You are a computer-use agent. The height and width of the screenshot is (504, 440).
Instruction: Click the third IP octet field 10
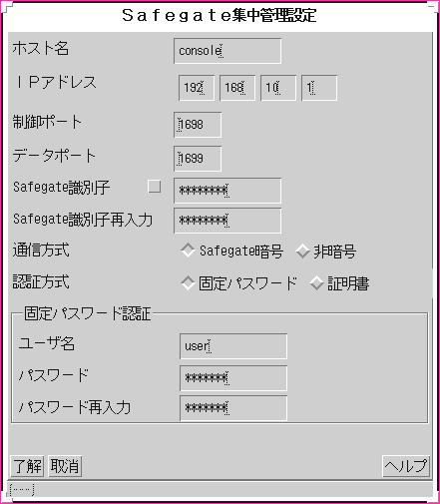[x=278, y=88]
